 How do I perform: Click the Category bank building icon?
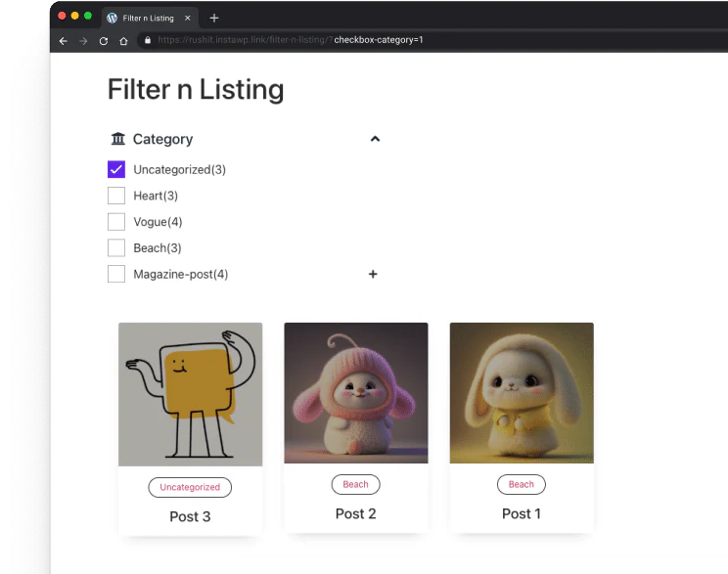(118, 138)
